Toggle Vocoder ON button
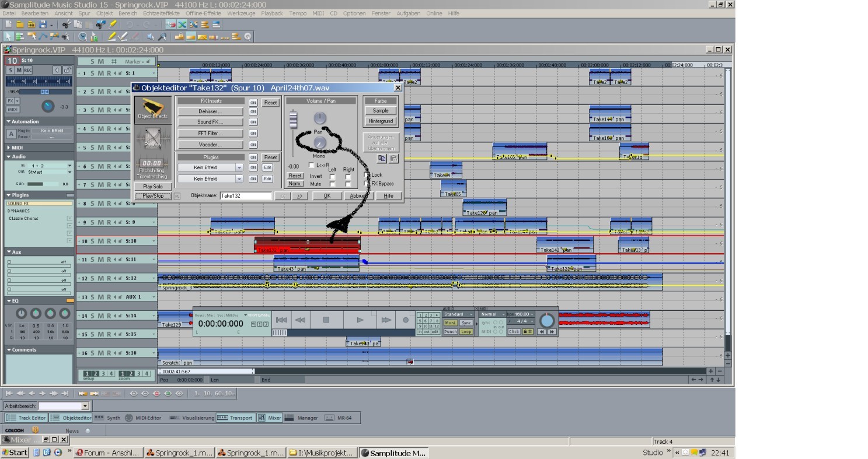 [253, 145]
